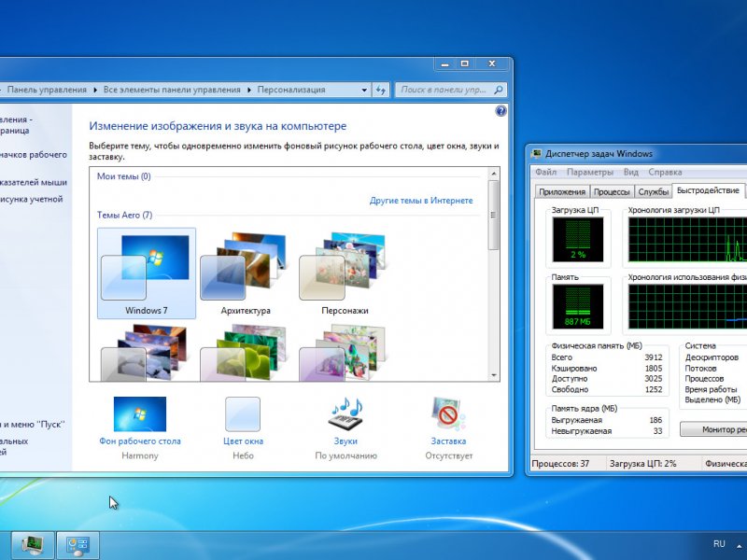Close the Personalization window
This screenshot has height=560, width=747.
tap(492, 63)
